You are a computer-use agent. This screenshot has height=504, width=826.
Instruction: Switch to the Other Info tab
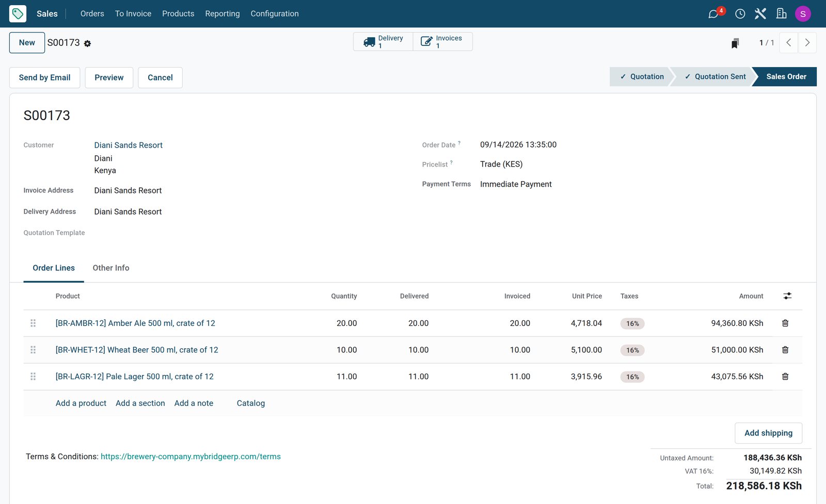[111, 268]
